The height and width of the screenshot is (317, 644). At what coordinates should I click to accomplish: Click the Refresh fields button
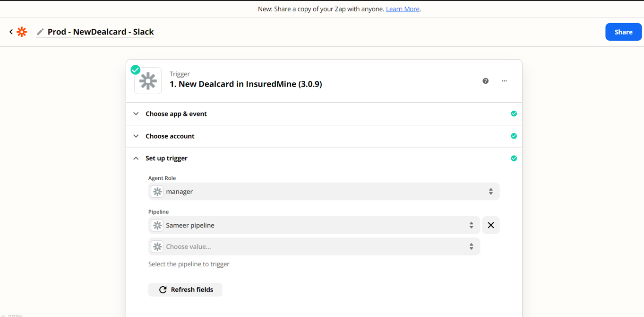[185, 290]
